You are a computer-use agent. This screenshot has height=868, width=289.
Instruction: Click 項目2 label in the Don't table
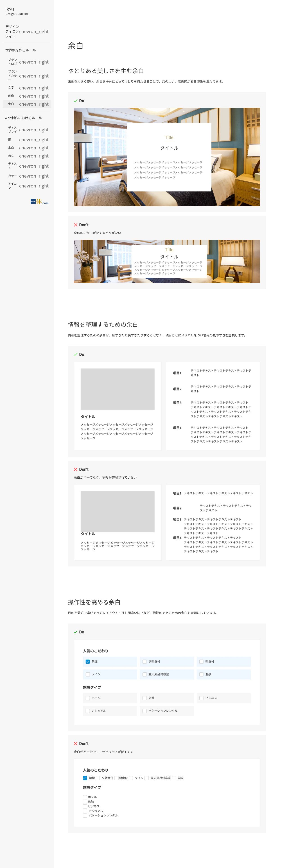pyautogui.click(x=177, y=508)
